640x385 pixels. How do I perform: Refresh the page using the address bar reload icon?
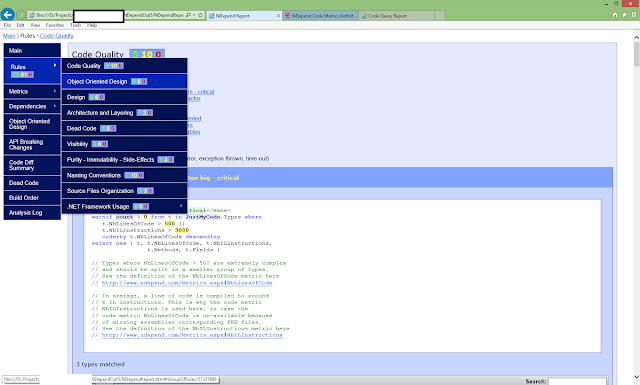tap(200, 15)
